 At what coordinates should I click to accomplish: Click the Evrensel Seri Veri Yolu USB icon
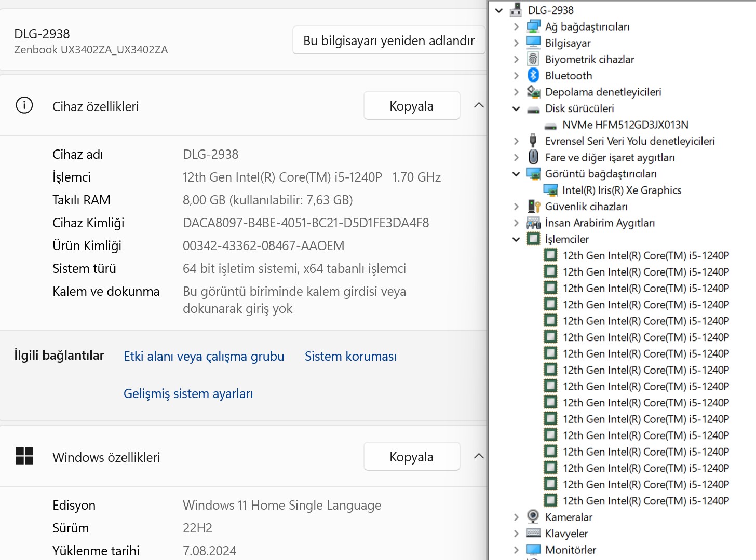[533, 141]
